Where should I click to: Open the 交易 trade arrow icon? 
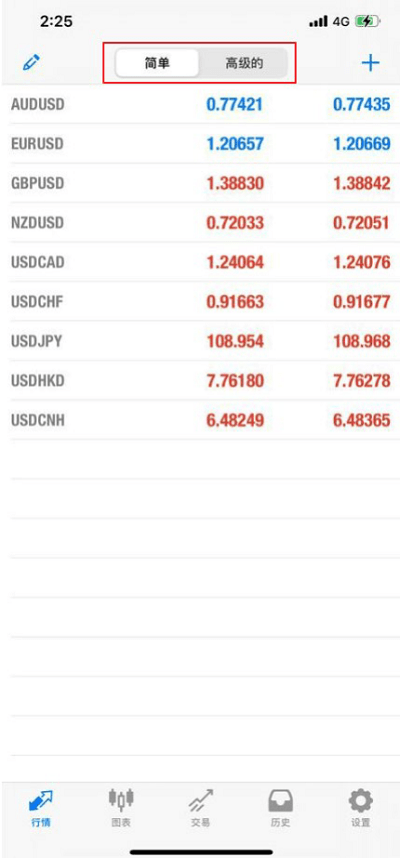201,801
